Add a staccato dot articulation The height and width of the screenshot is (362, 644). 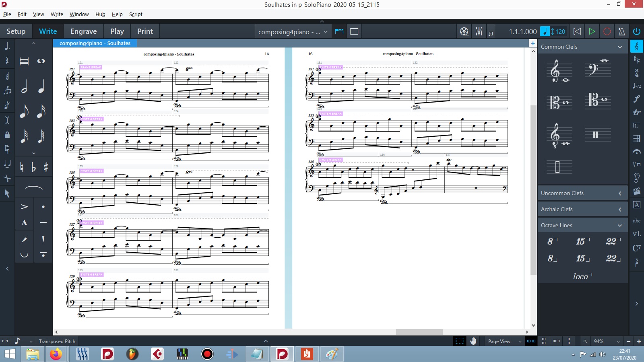point(43,207)
